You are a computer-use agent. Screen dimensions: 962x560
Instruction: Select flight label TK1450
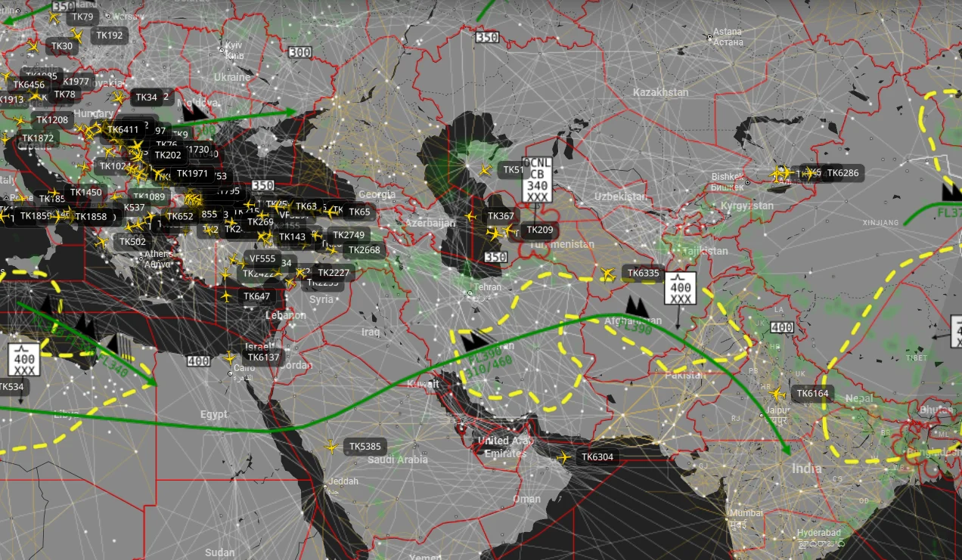(x=85, y=192)
